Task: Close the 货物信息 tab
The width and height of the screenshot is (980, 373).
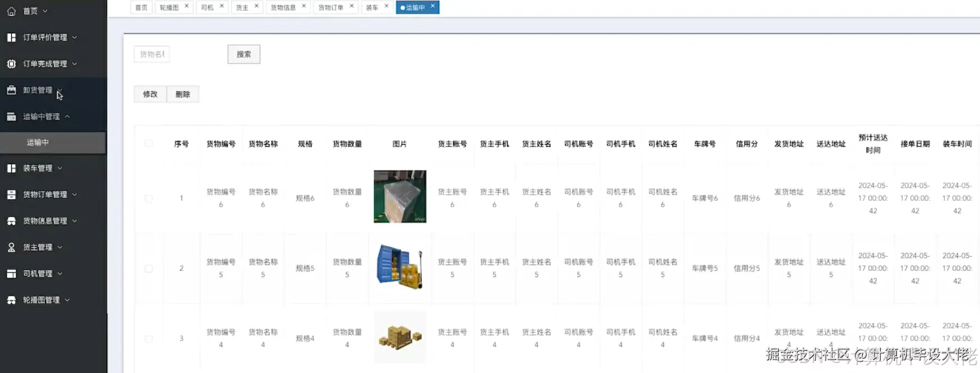Action: (304, 6)
